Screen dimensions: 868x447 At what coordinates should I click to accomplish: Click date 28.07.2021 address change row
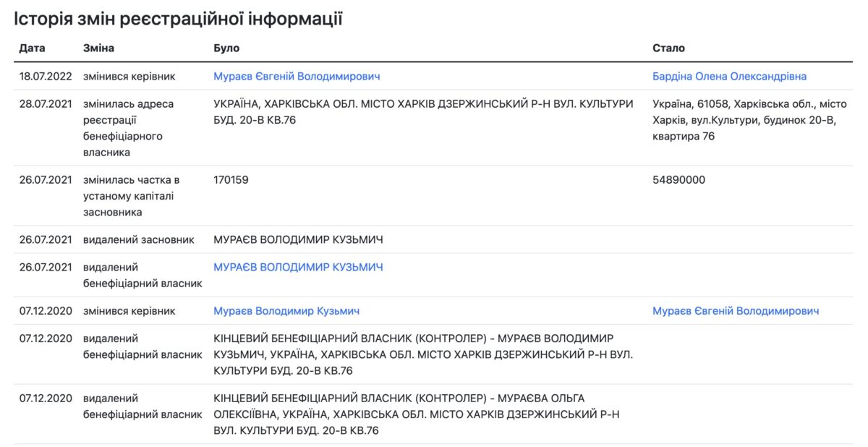click(46, 104)
